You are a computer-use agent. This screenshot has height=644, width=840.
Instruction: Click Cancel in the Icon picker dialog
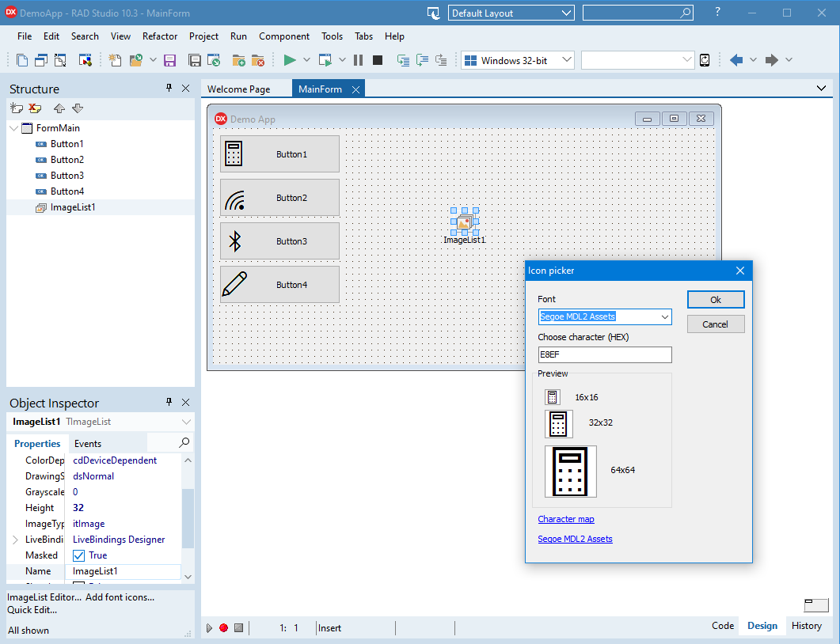tap(716, 324)
